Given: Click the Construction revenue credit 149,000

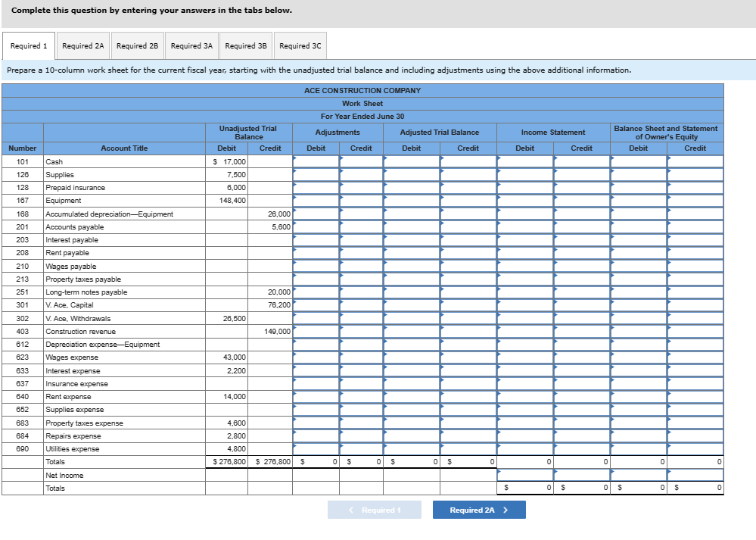Looking at the screenshot, I should pyautogui.click(x=277, y=331).
